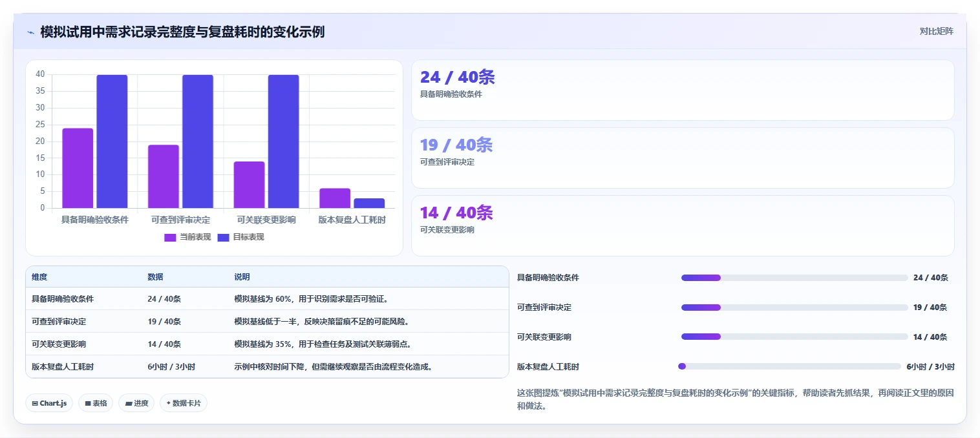
Task: Click the purple 具备明确验收条件 current bar
Action: (78, 168)
